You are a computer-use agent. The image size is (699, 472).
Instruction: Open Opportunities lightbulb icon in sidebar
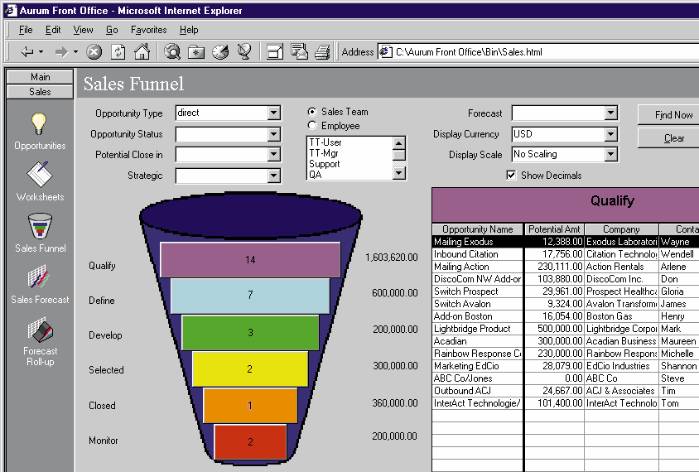coord(39,123)
